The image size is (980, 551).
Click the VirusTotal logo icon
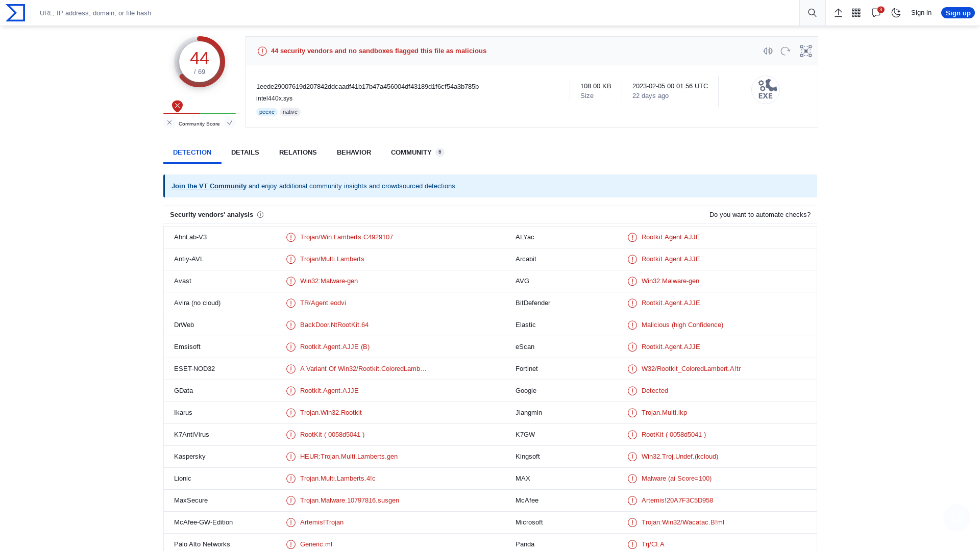pyautogui.click(x=15, y=13)
